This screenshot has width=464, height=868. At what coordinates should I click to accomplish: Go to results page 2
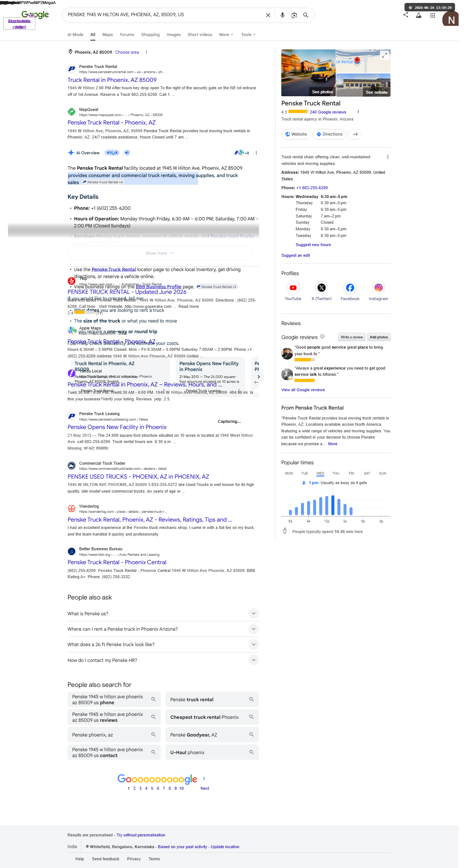[134, 788]
